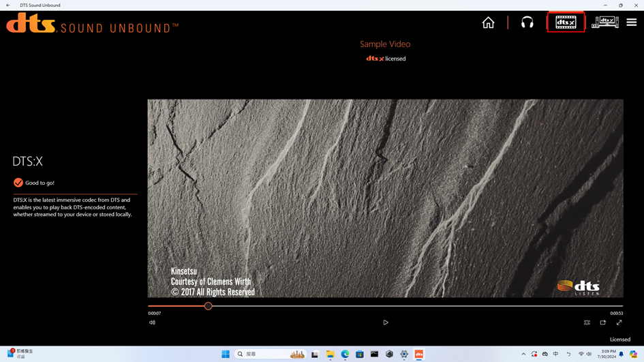Screen dimensions: 644x362
Task: Open the taskbar network and volume flyout
Action: 585,355
